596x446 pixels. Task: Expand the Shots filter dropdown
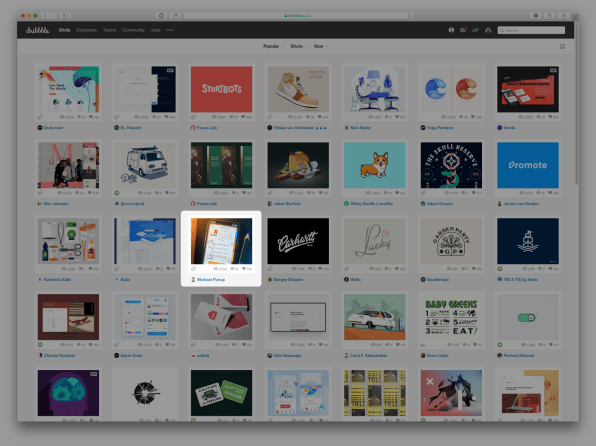299,46
